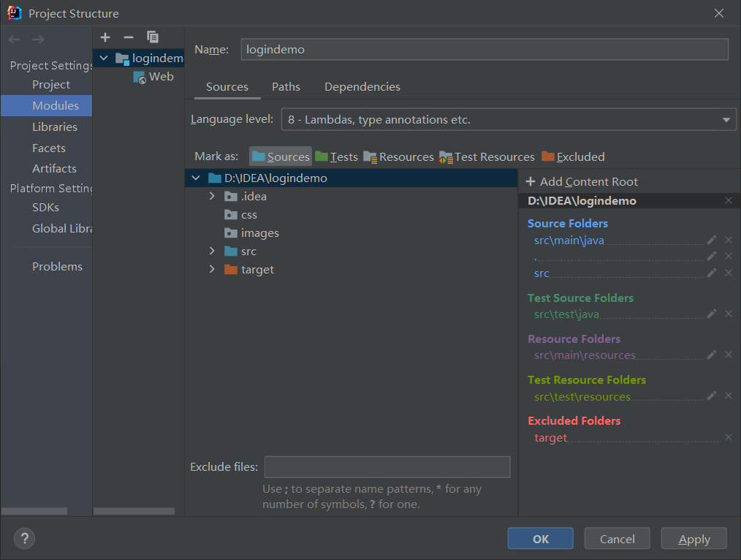Edit src\main\java with the pencil icon
Viewport: 741px width, 560px height.
pos(711,240)
